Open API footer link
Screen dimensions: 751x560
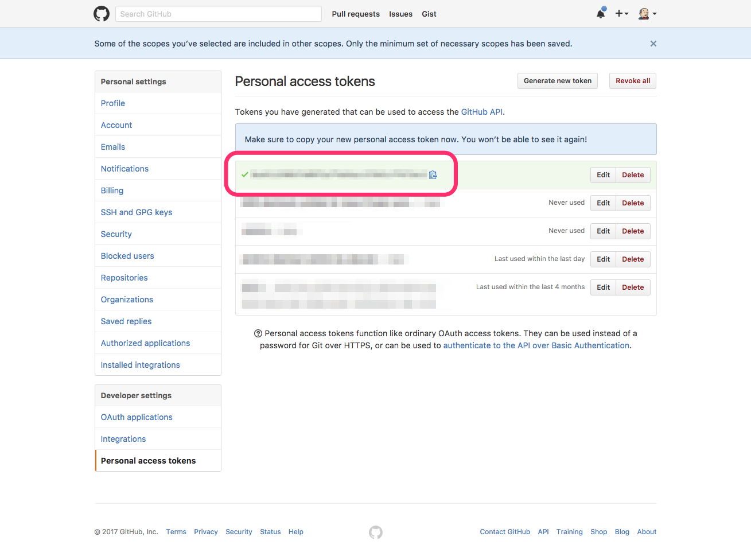543,532
